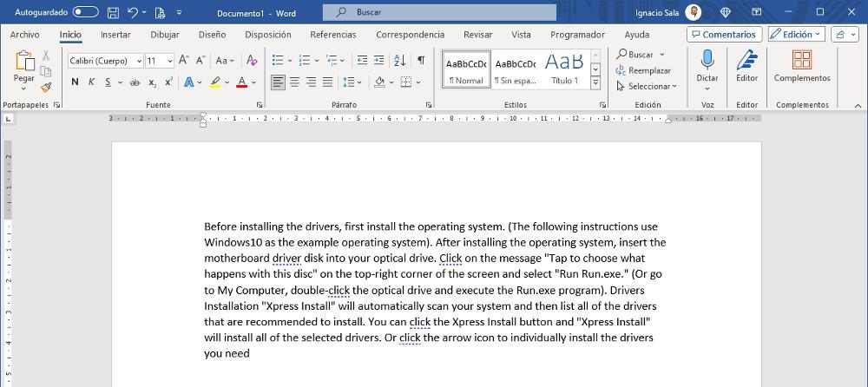Expand the font color dropdown arrow
868x387 pixels.
tap(253, 82)
